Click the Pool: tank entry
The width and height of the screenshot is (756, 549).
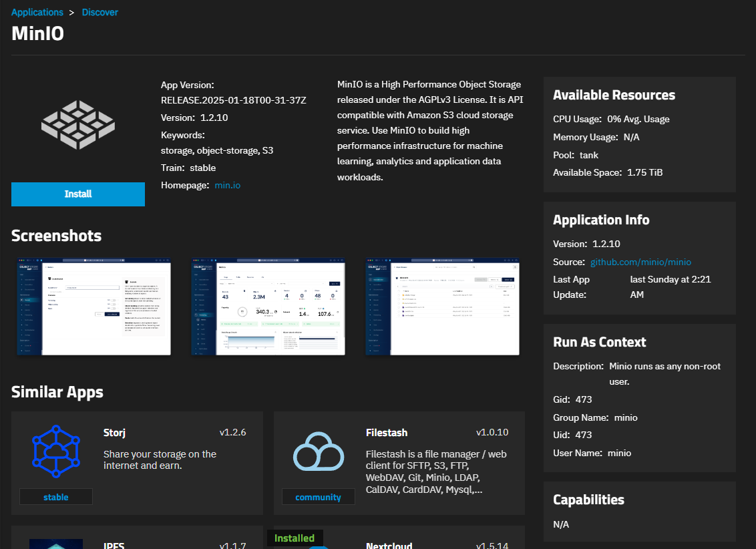576,155
